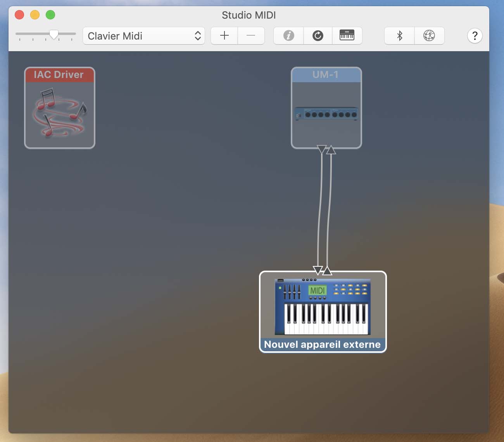Minimize the Studio MIDI window
Viewport: 504px width, 442px height.
click(x=35, y=15)
